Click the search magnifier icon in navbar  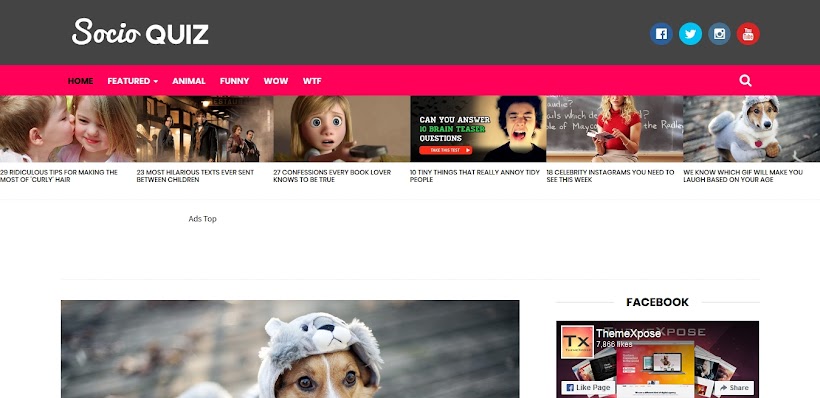click(x=745, y=81)
